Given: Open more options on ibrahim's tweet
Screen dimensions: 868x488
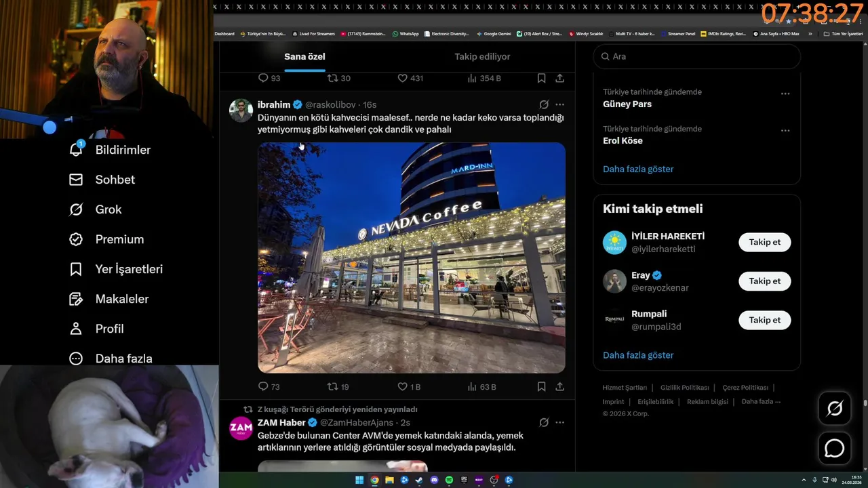Looking at the screenshot, I should point(559,104).
